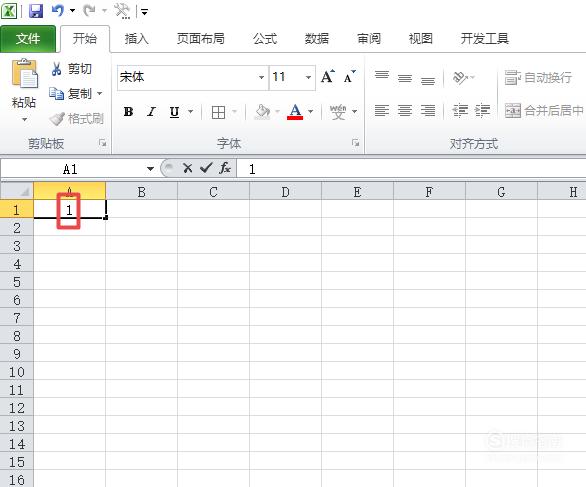Switch to the 插入 tab
The height and width of the screenshot is (487, 586).
point(136,38)
